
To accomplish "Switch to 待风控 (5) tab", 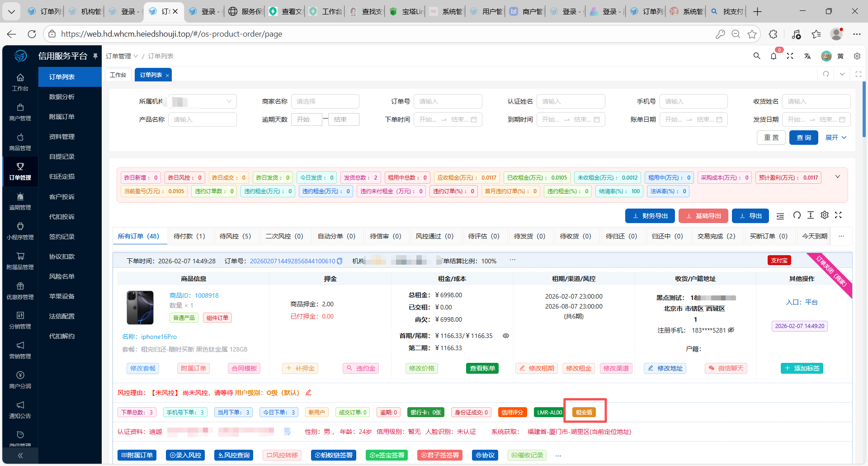I will (235, 236).
